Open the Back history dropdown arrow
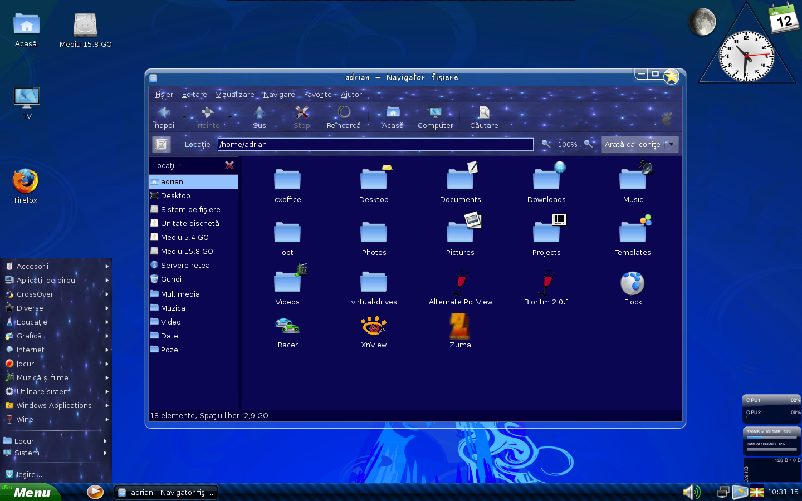802x501 pixels. (x=184, y=117)
